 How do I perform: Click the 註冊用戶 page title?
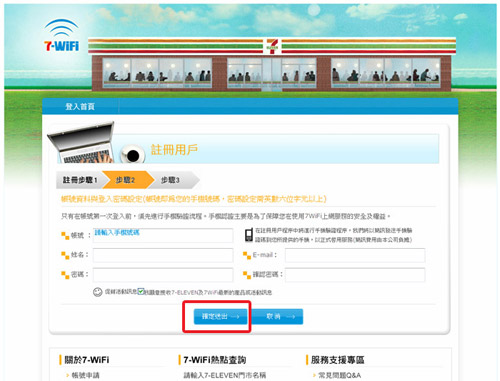[x=174, y=150]
